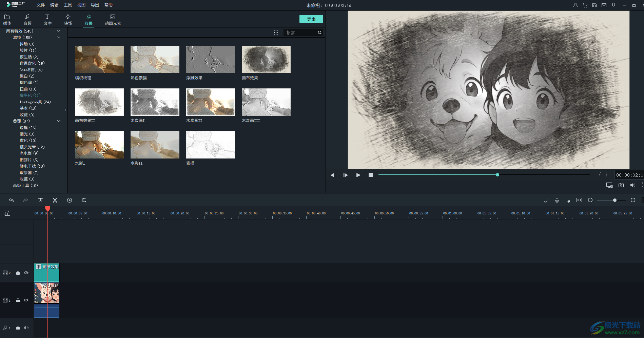This screenshot has height=338, width=644.
Task: Select the 边框 (26) overlay category
Action: click(28, 128)
